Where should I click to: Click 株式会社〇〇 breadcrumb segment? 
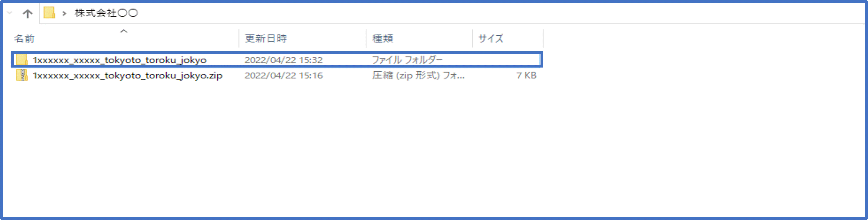point(106,13)
